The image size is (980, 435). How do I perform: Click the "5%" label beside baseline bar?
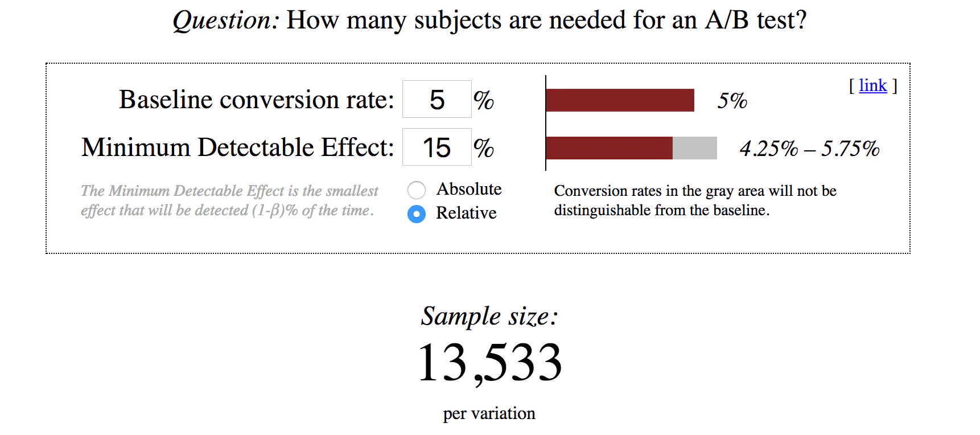click(x=732, y=101)
